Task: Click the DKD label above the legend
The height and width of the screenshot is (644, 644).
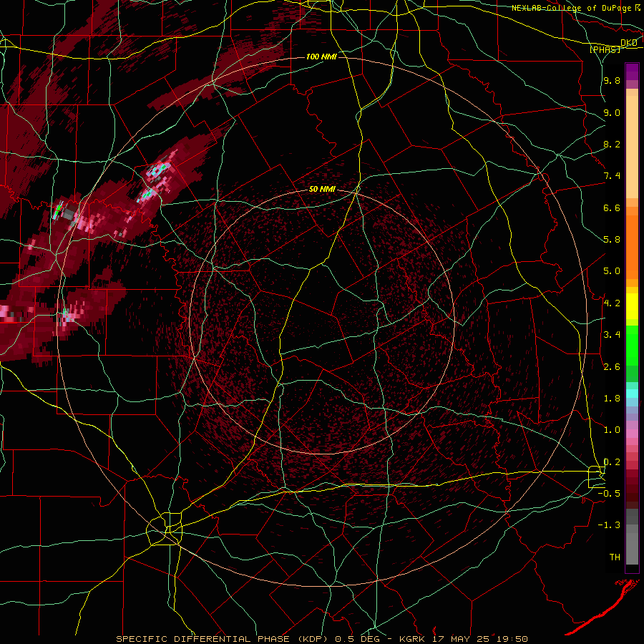Action: (629, 43)
